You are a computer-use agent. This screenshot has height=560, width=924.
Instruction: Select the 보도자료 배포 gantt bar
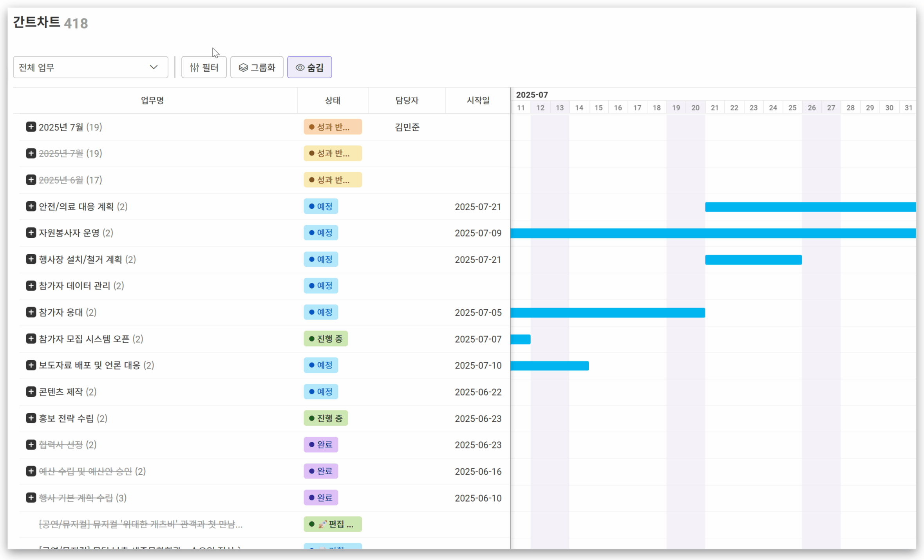point(549,366)
